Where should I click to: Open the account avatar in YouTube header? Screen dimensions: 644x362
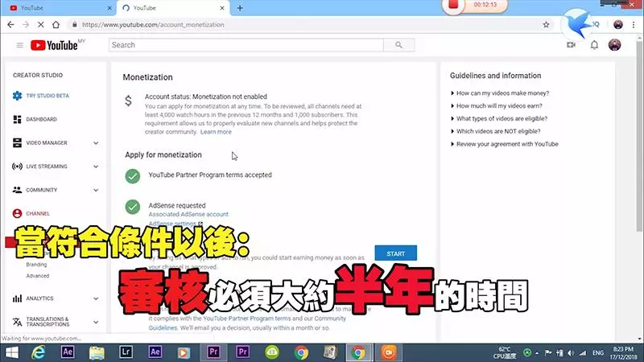click(614, 45)
